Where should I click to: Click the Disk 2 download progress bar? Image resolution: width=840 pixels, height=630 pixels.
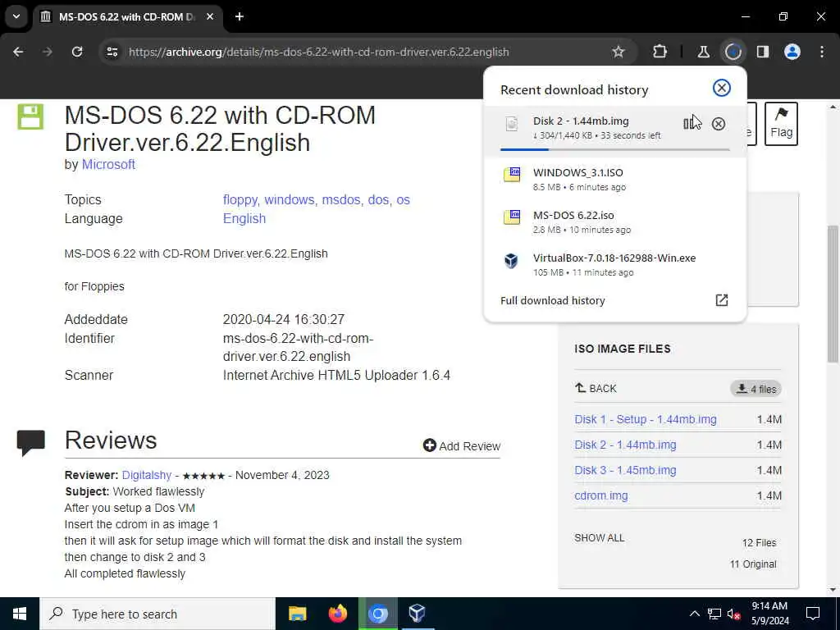tap(614, 149)
